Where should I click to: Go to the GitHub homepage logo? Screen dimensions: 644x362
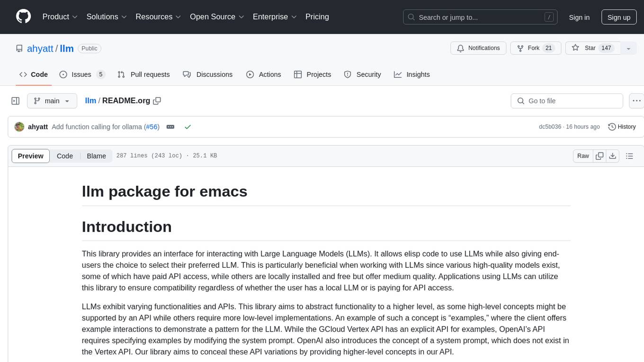click(x=23, y=17)
